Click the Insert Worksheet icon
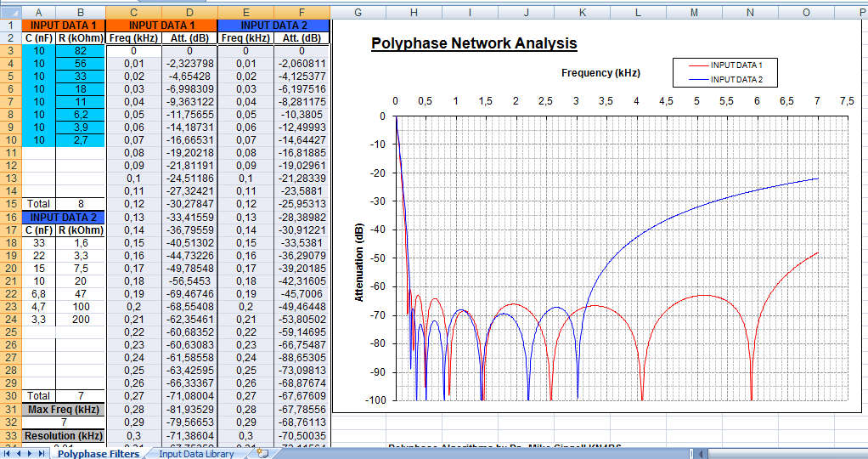This screenshot has height=459, width=868. 262,453
